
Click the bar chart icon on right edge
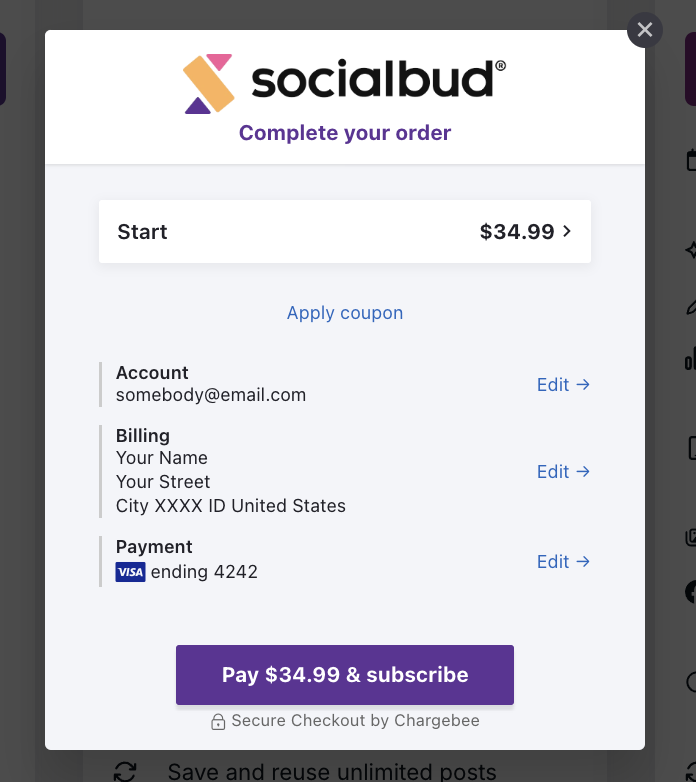pyautogui.click(x=691, y=359)
